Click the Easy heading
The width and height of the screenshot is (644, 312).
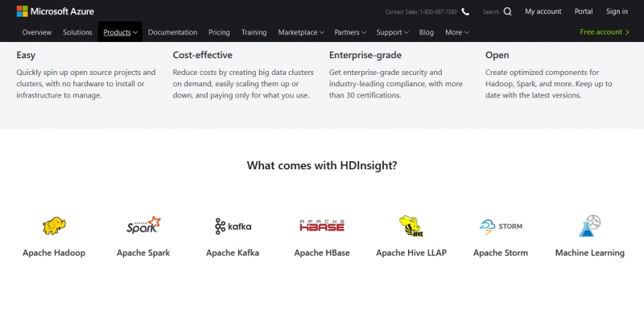coord(26,55)
